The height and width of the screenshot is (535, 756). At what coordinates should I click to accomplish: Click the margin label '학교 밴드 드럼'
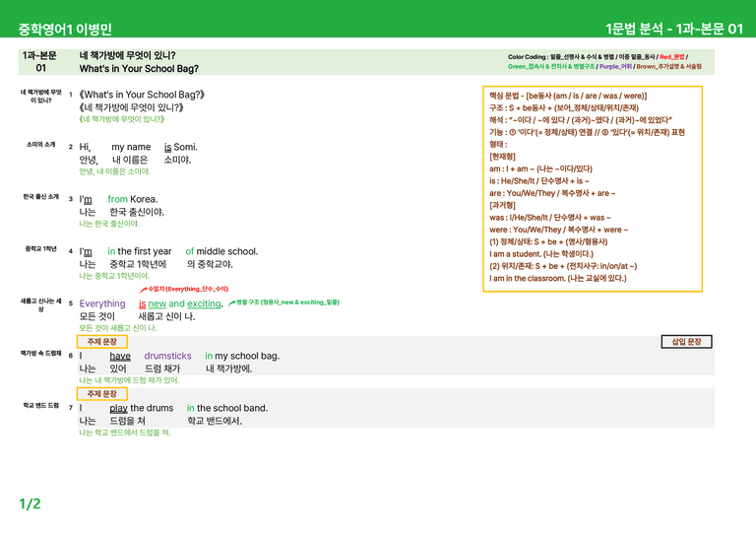click(41, 405)
